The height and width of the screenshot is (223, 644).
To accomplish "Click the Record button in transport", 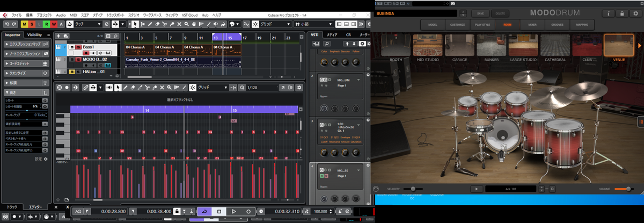I will [248, 212].
